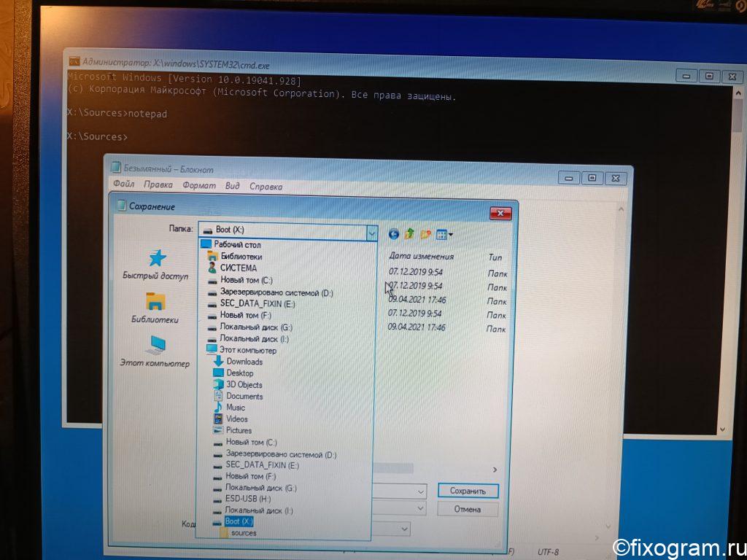Screen dimensions: 747x560
Task: Select SEC_DATA_FIXIN (E:) below Pictures group
Action: (x=256, y=464)
